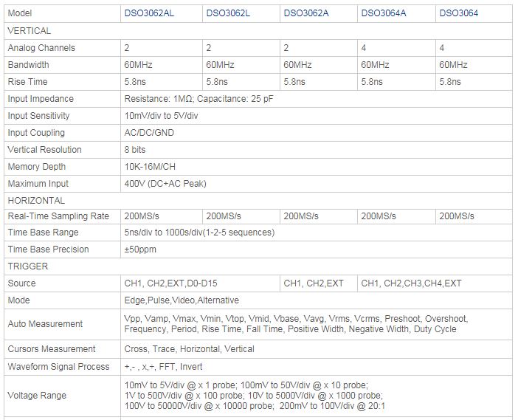The height and width of the screenshot is (420, 518).
Task: Select the Time Base Precision label
Action: pos(48,249)
